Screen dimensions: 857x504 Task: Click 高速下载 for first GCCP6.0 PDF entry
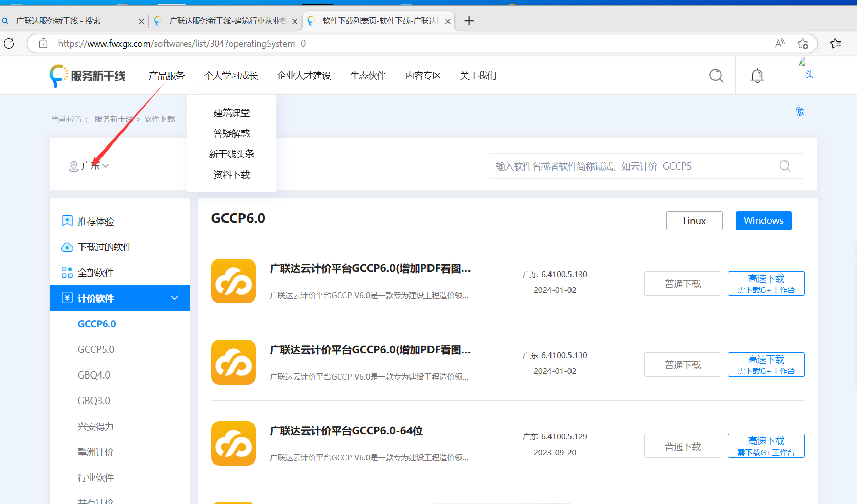(x=766, y=284)
